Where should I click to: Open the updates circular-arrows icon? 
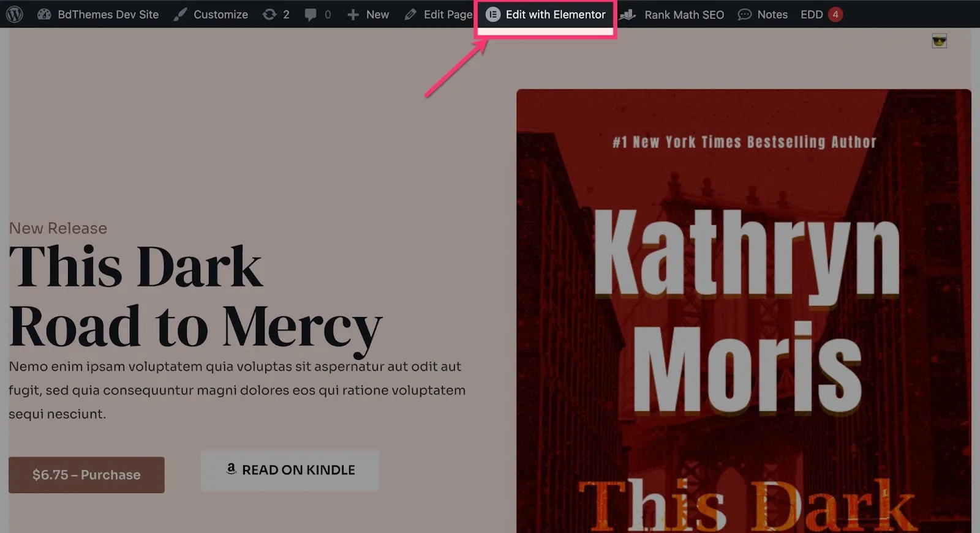click(x=269, y=14)
